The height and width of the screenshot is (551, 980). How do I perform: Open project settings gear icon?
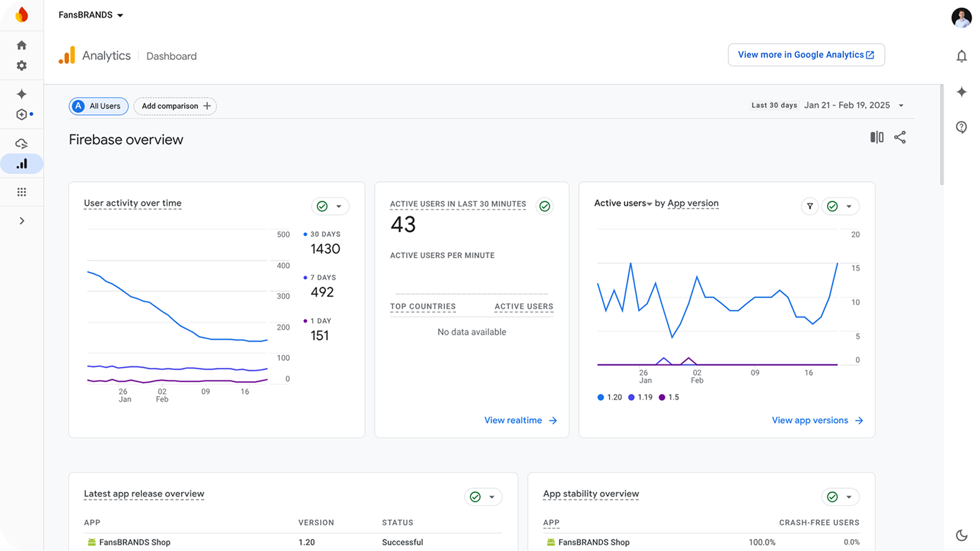tap(22, 66)
